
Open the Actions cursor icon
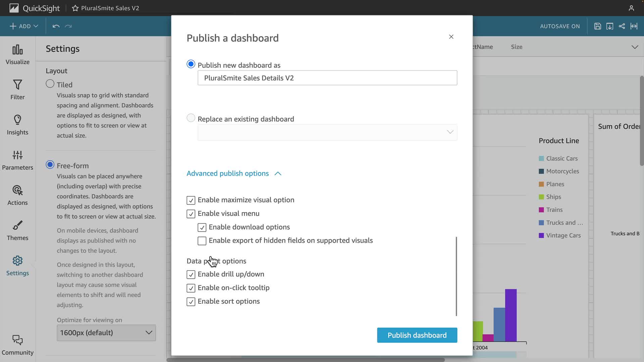[x=17, y=190]
